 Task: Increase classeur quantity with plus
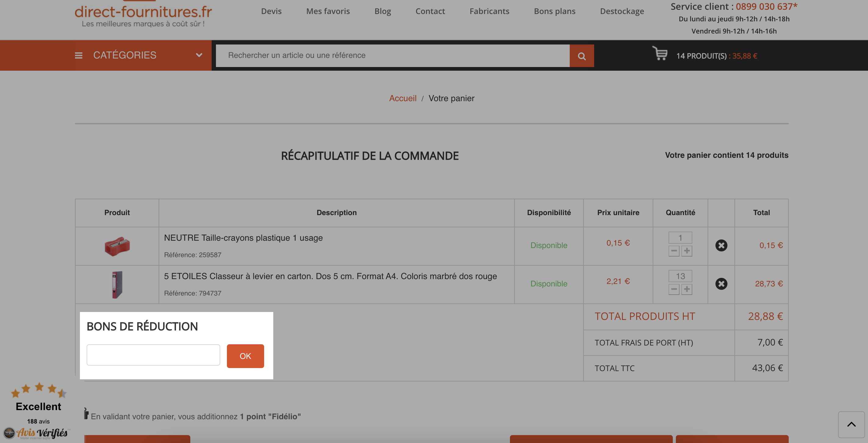pos(687,289)
